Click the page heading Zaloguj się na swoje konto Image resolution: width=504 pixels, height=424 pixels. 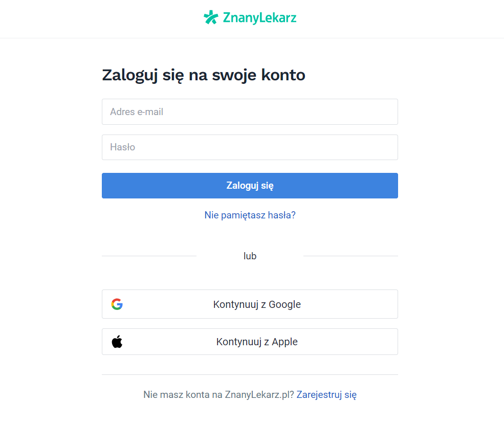(203, 75)
